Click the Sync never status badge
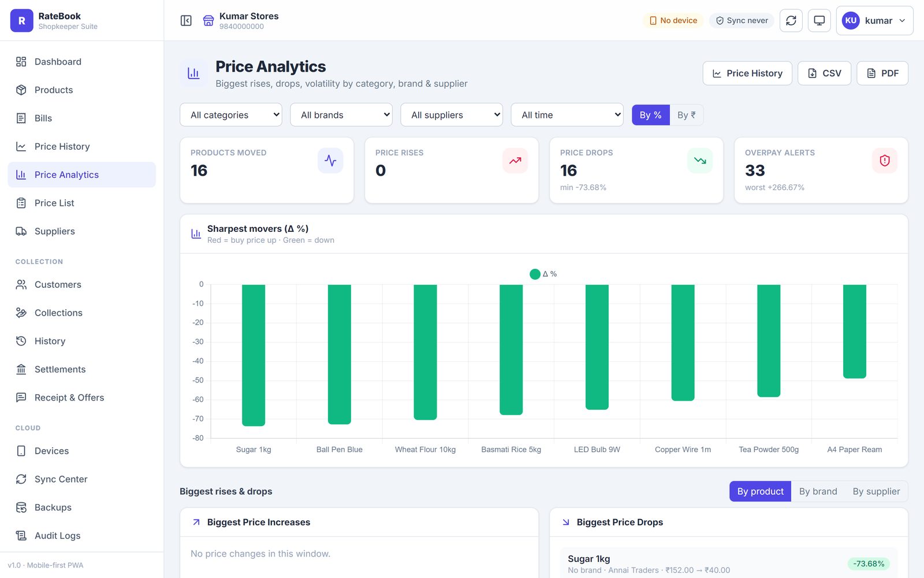This screenshot has width=924, height=578. coord(742,21)
